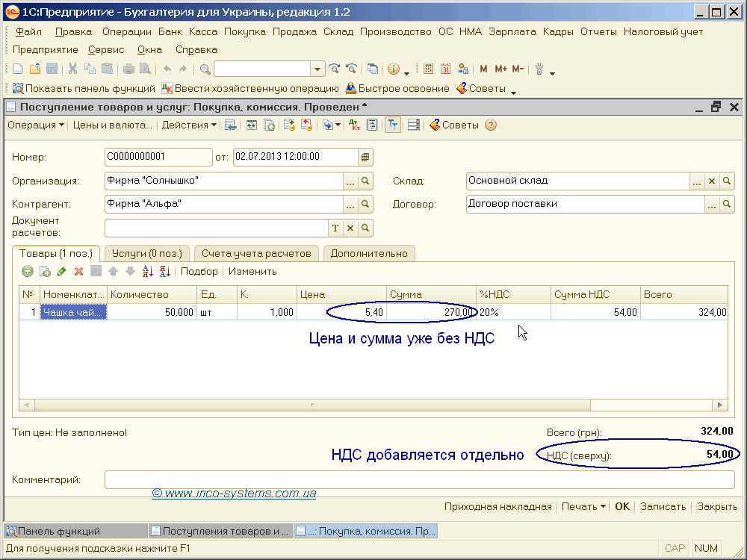Image resolution: width=747 pixels, height=560 pixels.
Task: Switch to the Панель функций window tab
Action: pyautogui.click(x=75, y=532)
